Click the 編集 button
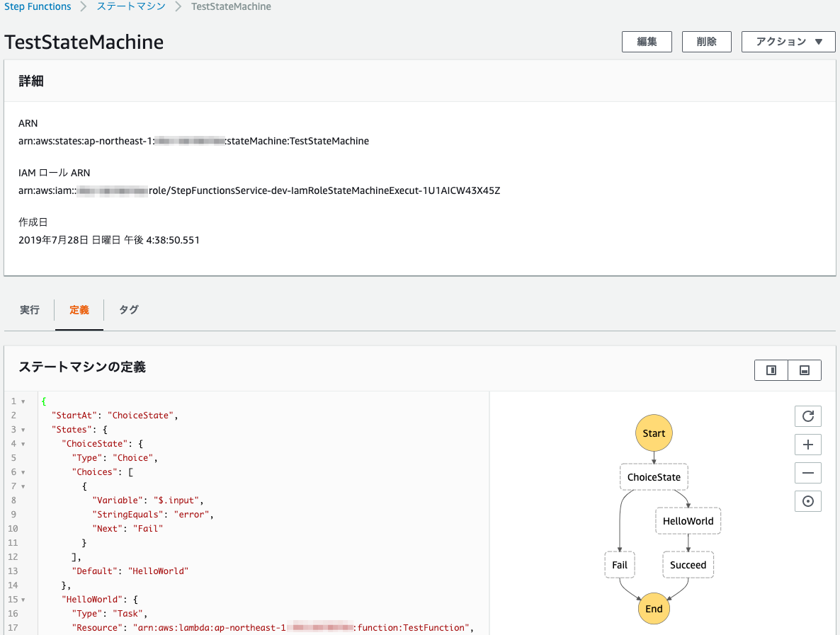 click(647, 42)
